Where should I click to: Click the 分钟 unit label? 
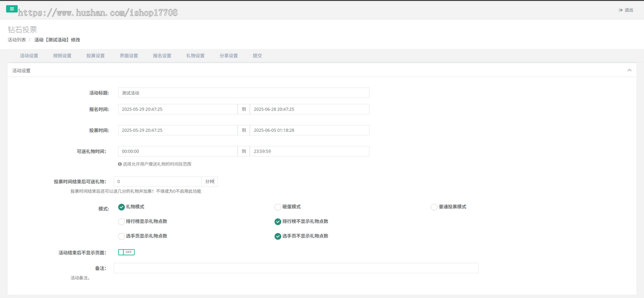pyautogui.click(x=210, y=182)
